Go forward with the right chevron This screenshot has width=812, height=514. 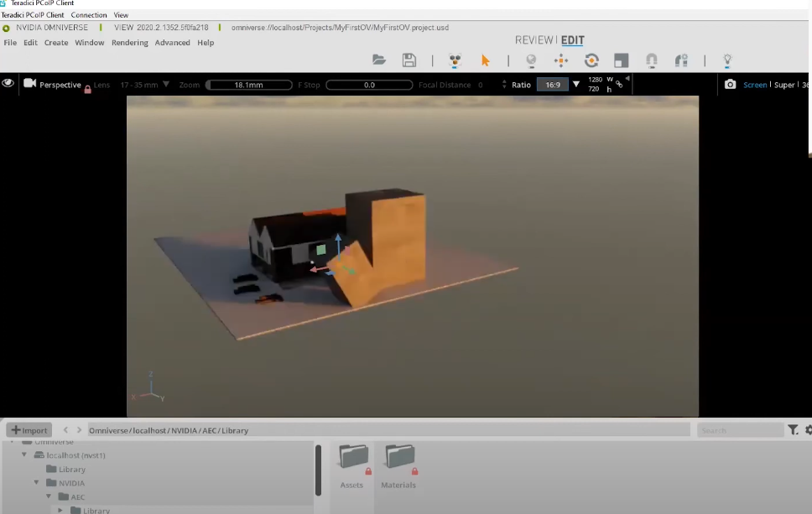tap(79, 429)
